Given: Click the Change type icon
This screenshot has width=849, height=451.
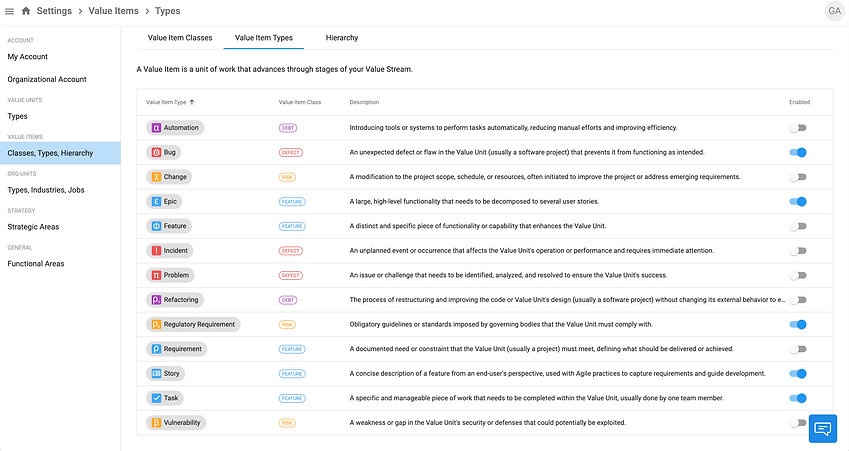Looking at the screenshot, I should coord(156,177).
